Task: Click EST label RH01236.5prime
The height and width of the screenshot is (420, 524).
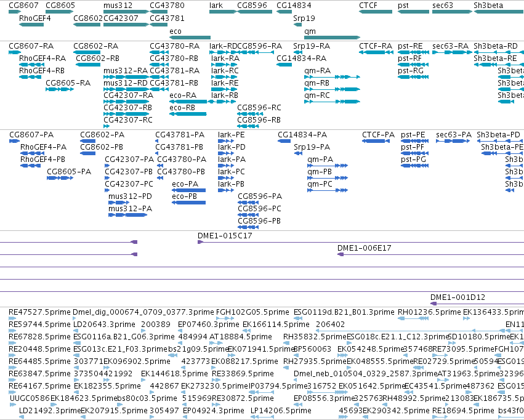Action: pyautogui.click(x=429, y=312)
